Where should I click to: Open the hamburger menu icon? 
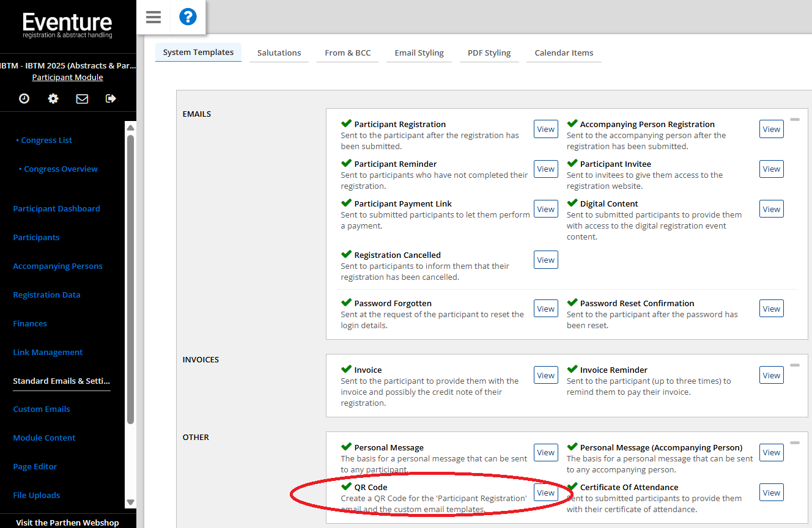coord(153,17)
